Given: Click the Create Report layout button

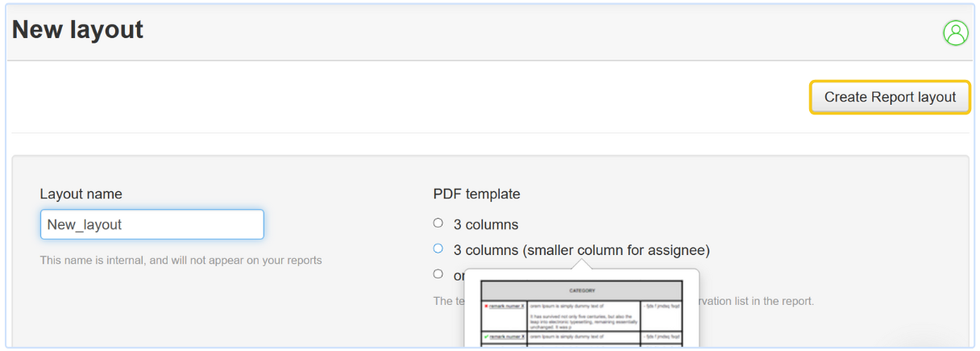Looking at the screenshot, I should 890,98.
